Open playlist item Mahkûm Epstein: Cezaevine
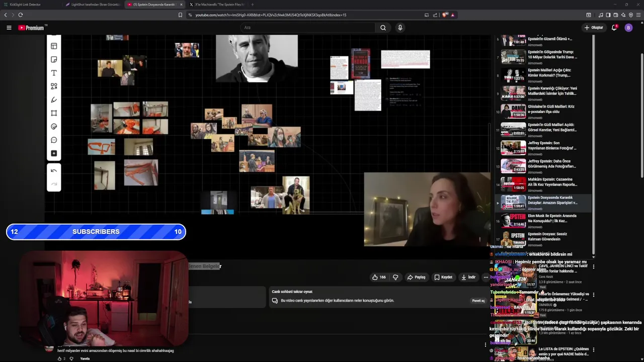The height and width of the screenshot is (362, 644). tap(542, 184)
